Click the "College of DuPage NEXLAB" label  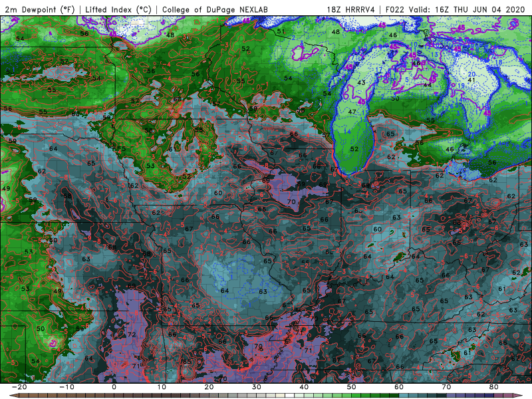tap(215, 9)
